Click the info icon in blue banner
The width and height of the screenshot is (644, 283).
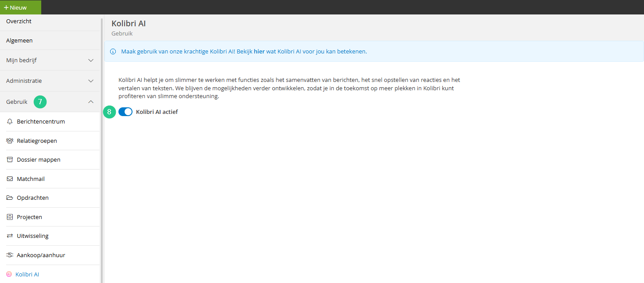point(113,51)
